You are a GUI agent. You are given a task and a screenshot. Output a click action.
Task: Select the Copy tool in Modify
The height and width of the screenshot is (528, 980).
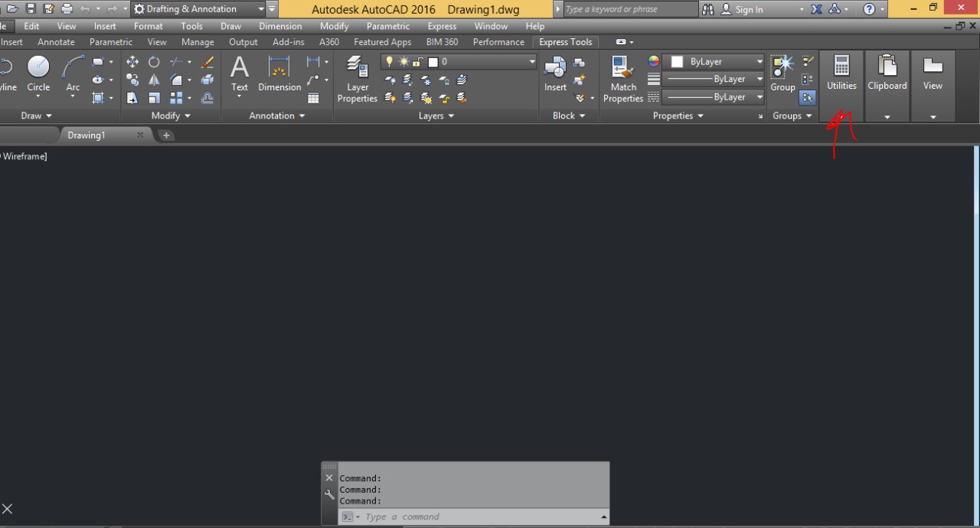pyautogui.click(x=132, y=80)
